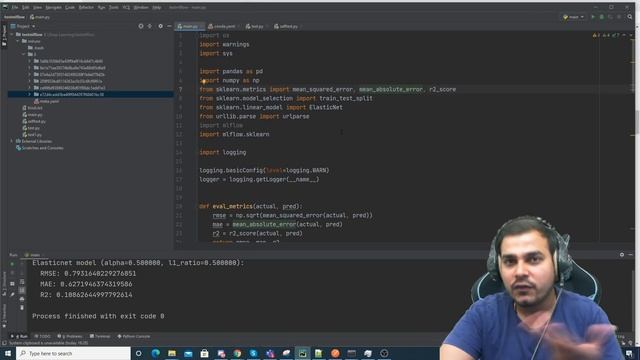Open the VCS menu
The image size is (640, 360).
126,7
